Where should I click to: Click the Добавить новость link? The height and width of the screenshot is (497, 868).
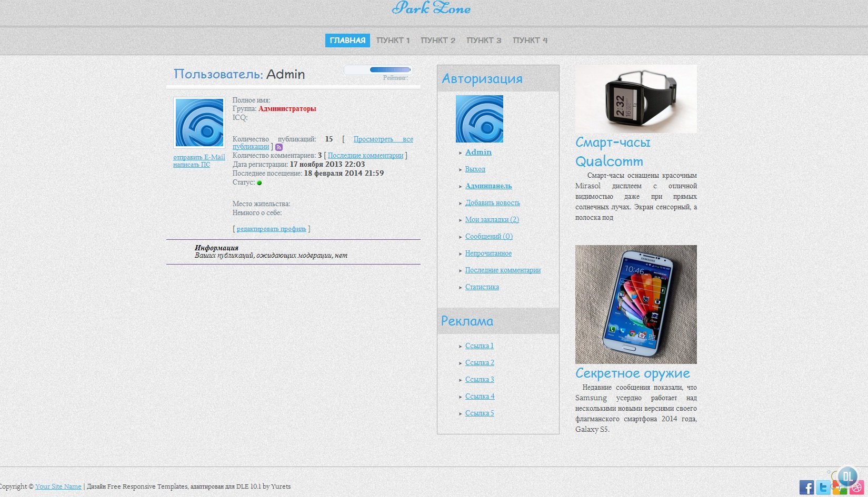(492, 203)
